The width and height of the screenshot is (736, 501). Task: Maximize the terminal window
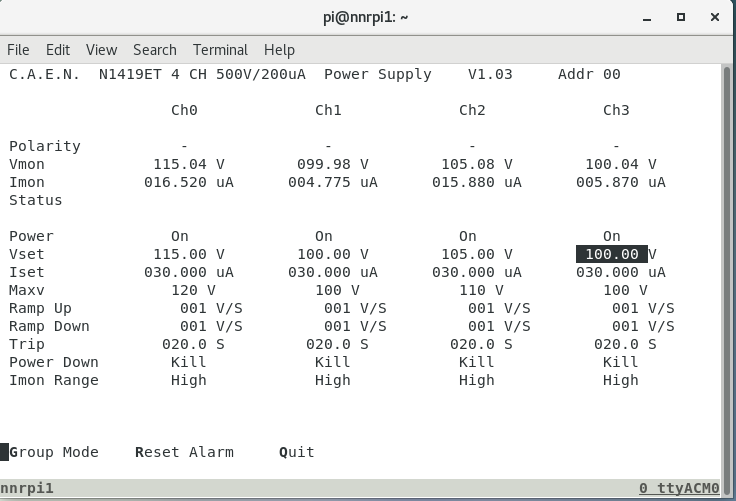pyautogui.click(x=681, y=16)
